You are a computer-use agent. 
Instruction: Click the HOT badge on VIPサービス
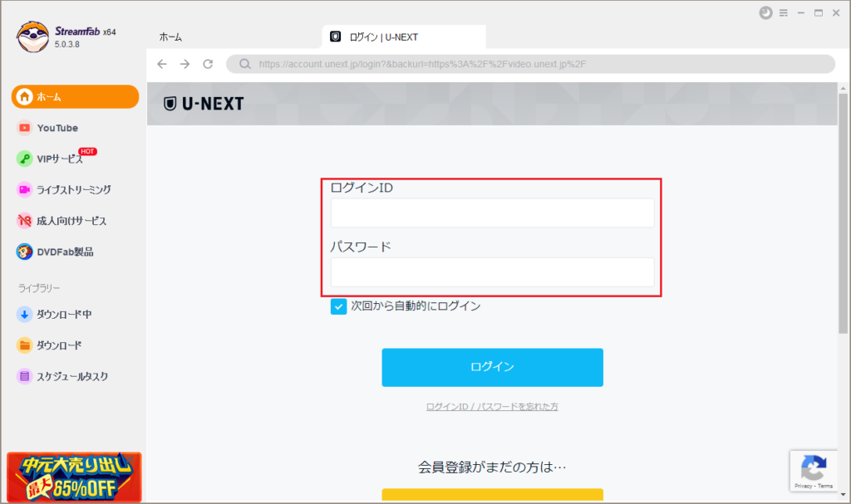(87, 151)
